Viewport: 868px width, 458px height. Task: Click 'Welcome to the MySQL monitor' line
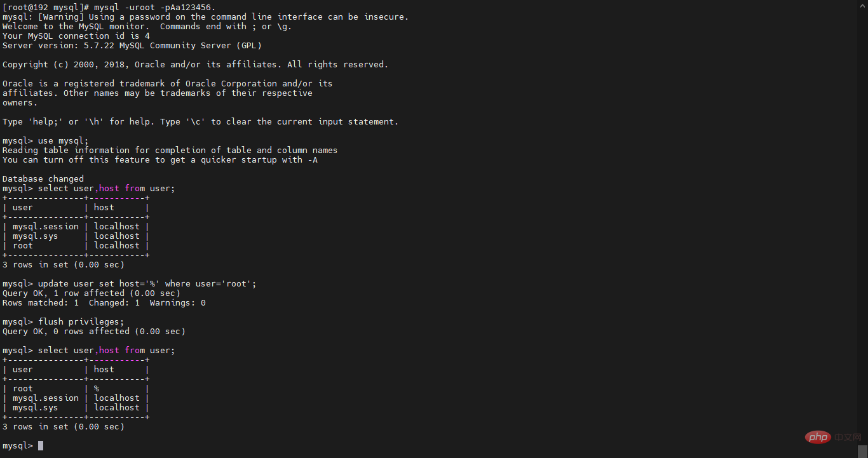coord(147,27)
